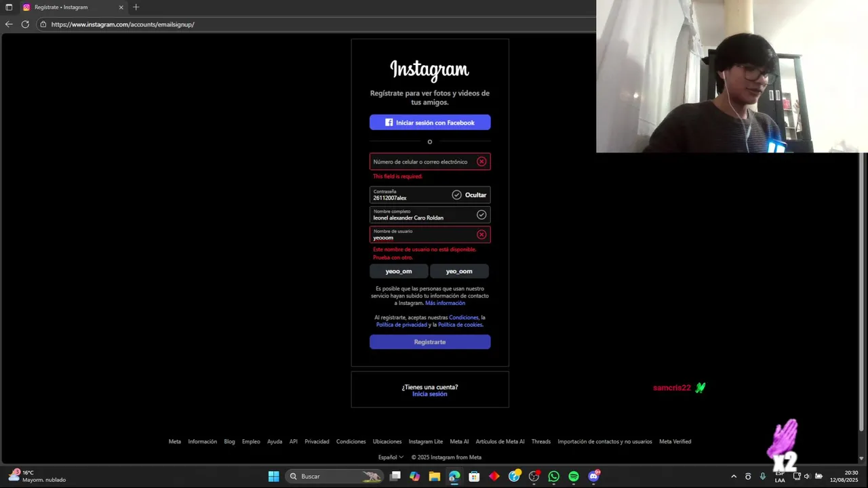Open a new browser tab

pyautogui.click(x=136, y=7)
